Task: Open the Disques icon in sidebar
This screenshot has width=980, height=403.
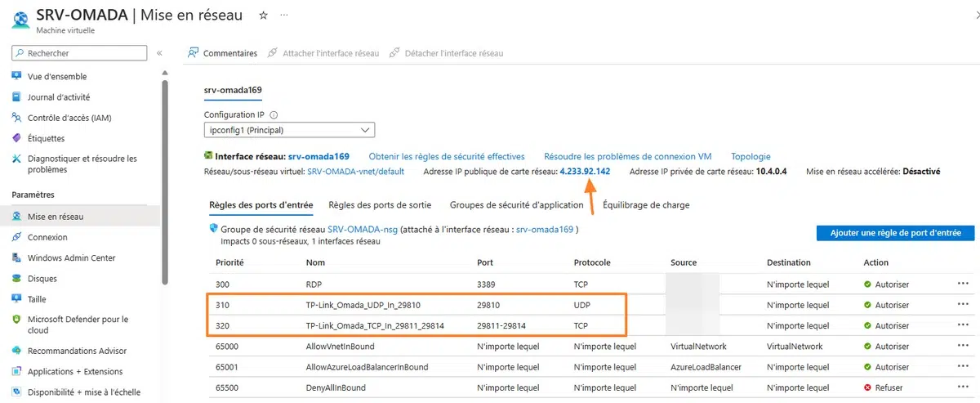Action: [16, 279]
